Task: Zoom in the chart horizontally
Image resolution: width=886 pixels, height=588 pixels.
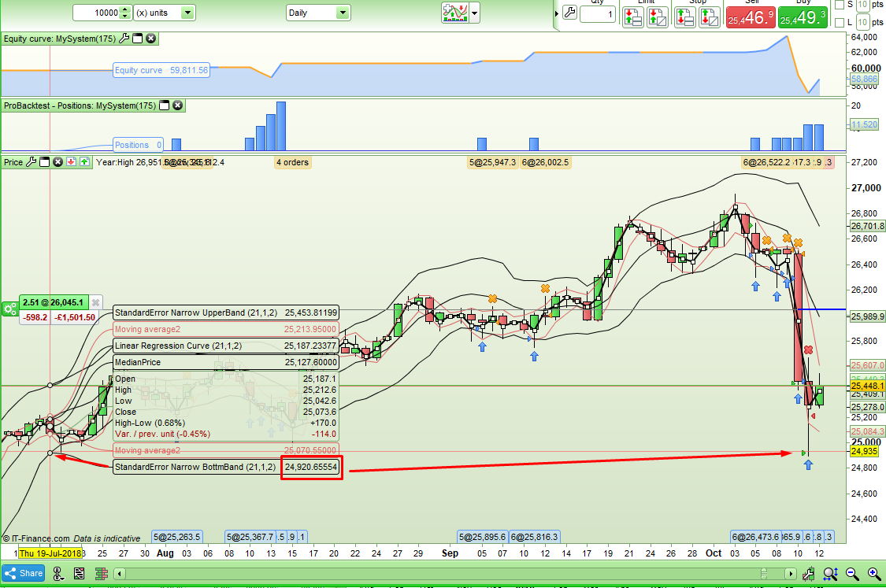Action: coord(874,574)
